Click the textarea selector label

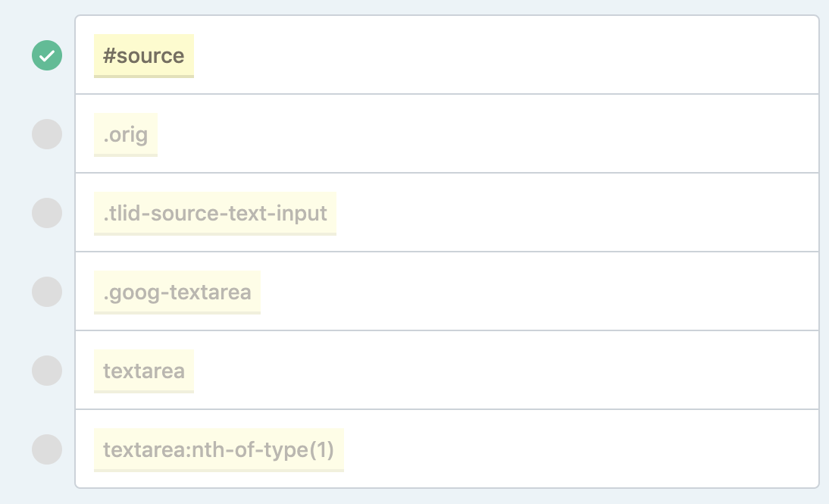(x=144, y=371)
